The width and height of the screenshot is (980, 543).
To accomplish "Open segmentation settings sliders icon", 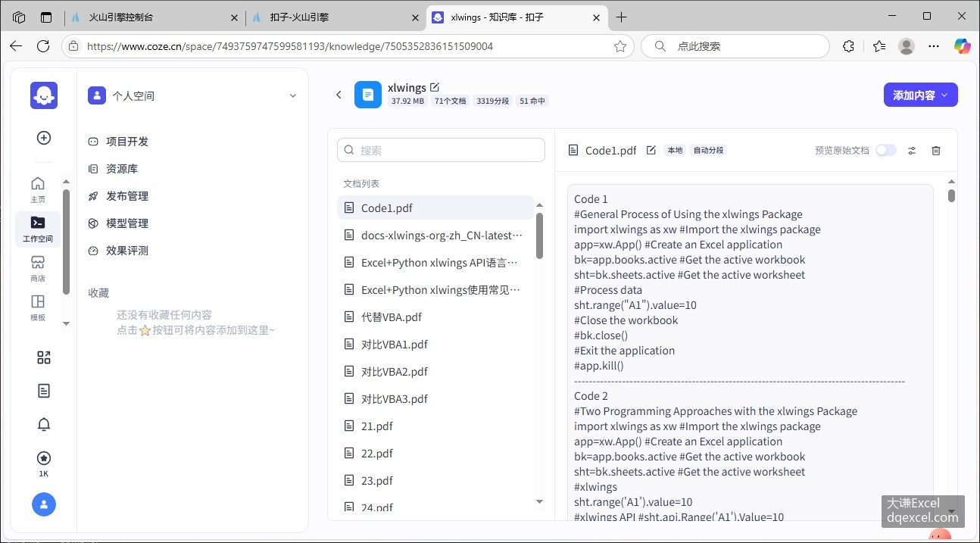I will (912, 151).
